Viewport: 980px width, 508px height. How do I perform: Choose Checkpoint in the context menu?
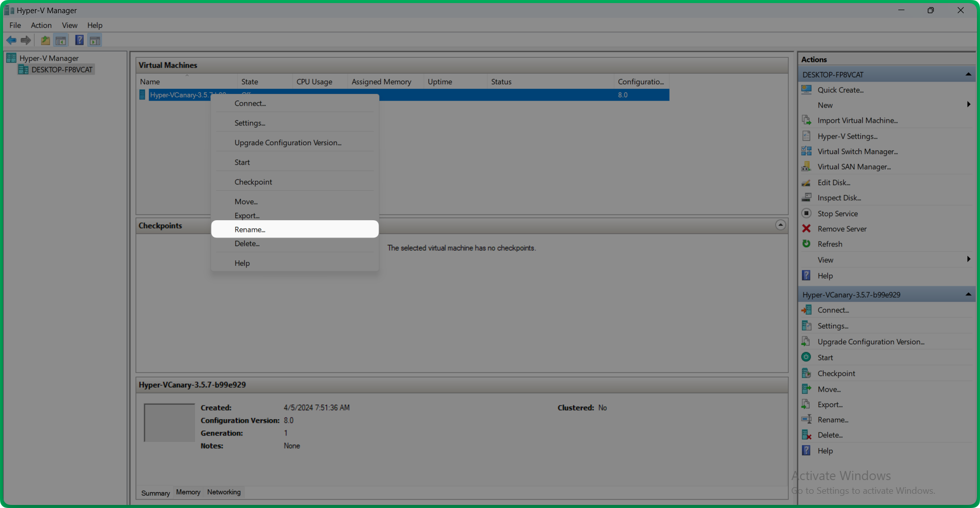point(295,182)
